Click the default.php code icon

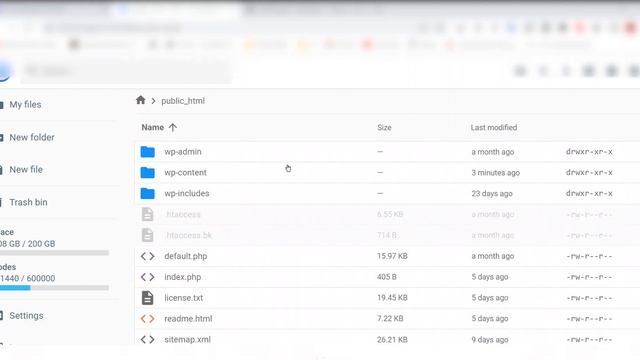(147, 256)
